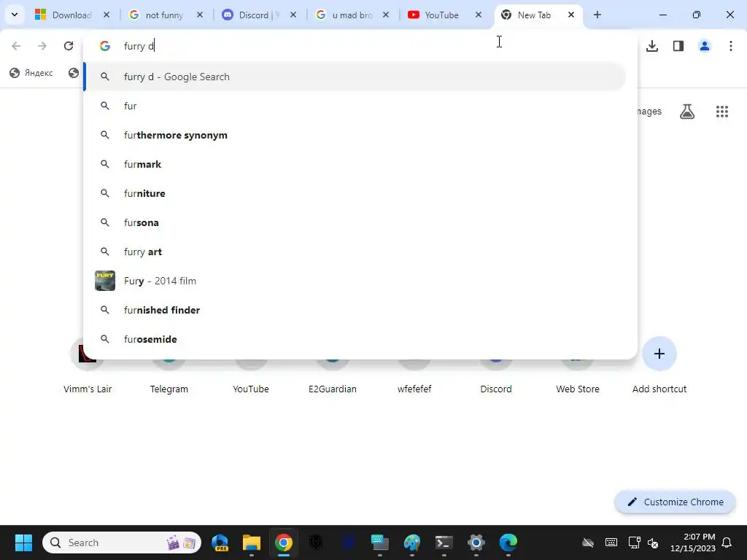Switch to the 'u mad bro' tab
Viewport: 747px width, 560px height.
352,15
